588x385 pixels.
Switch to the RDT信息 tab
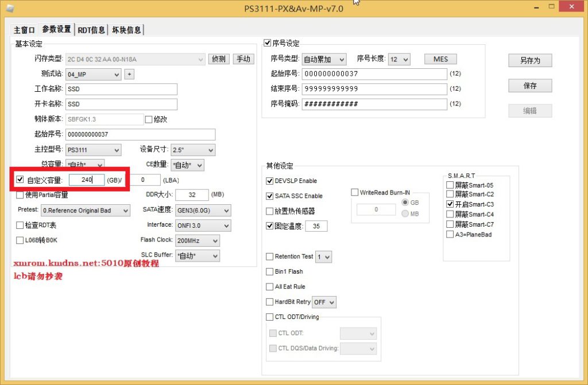tap(92, 30)
